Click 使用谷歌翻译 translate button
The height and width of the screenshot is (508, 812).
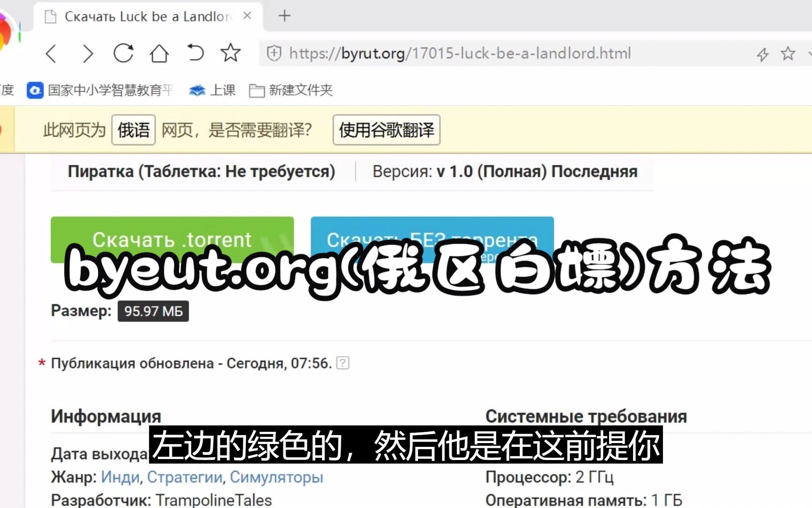pyautogui.click(x=387, y=130)
